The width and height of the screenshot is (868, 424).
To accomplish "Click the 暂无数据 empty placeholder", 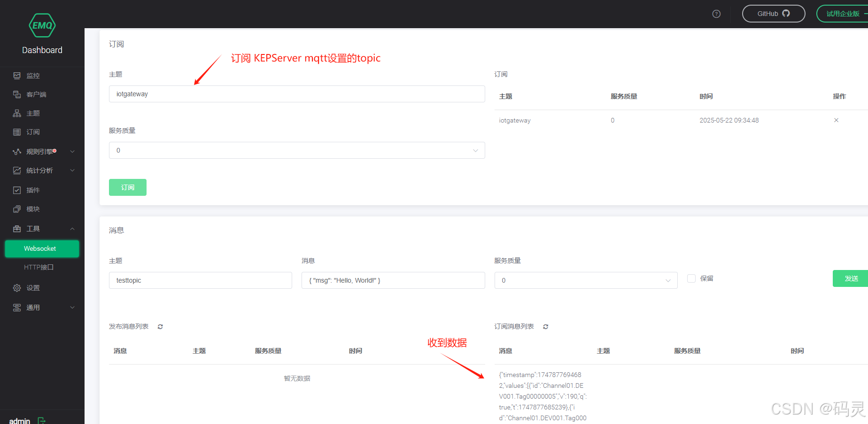I will [x=297, y=378].
